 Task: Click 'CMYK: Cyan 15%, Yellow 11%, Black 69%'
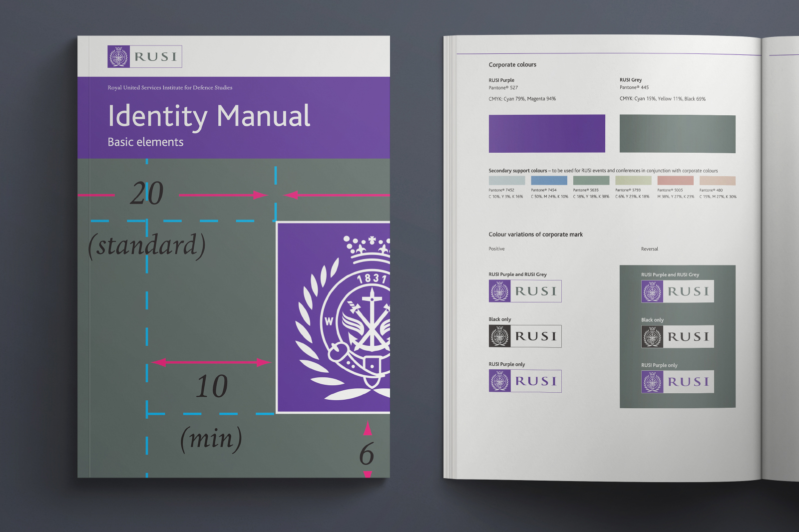pos(663,99)
